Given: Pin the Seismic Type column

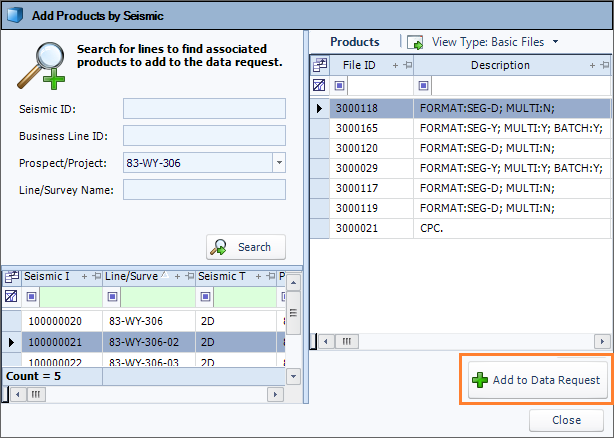Looking at the screenshot, I should coord(271,276).
